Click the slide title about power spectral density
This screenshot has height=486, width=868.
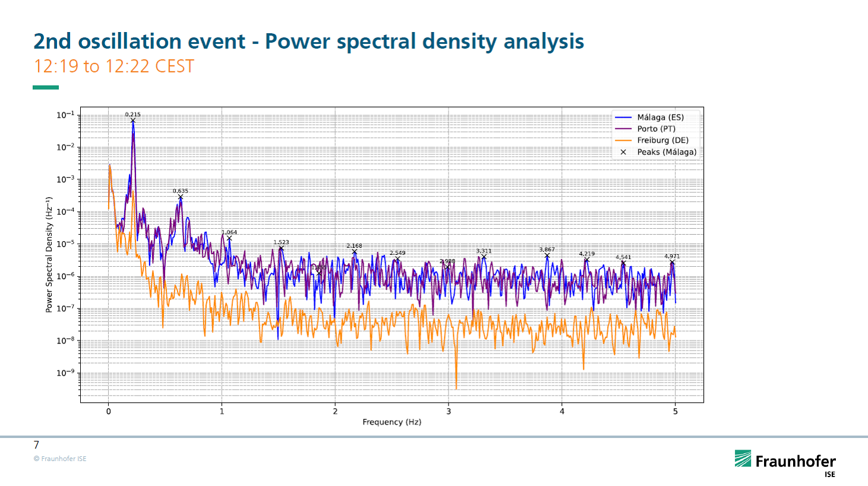tap(308, 42)
